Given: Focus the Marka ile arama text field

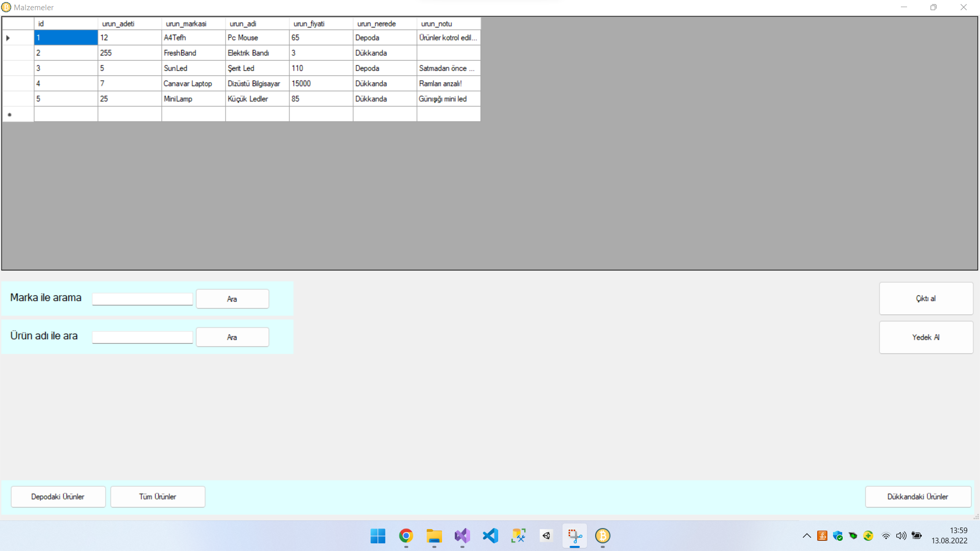Looking at the screenshot, I should (142, 299).
